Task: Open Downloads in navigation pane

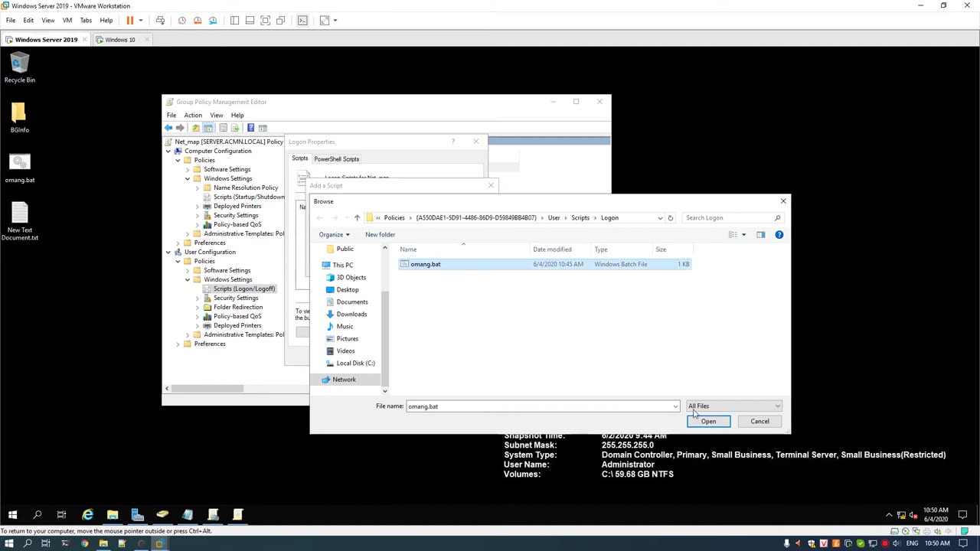Action: (351, 314)
